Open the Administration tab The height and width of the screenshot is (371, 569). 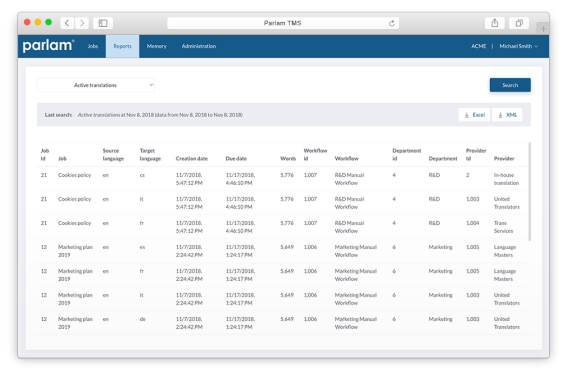click(x=199, y=46)
